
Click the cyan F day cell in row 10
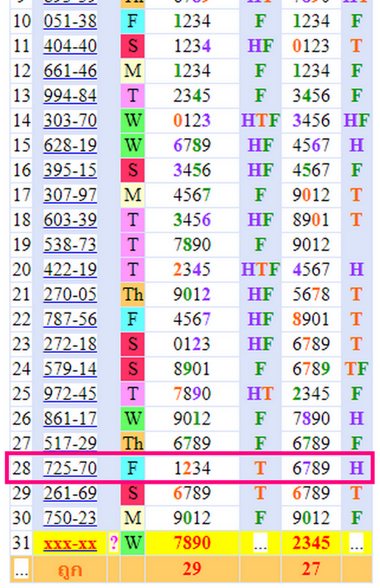[x=132, y=21]
